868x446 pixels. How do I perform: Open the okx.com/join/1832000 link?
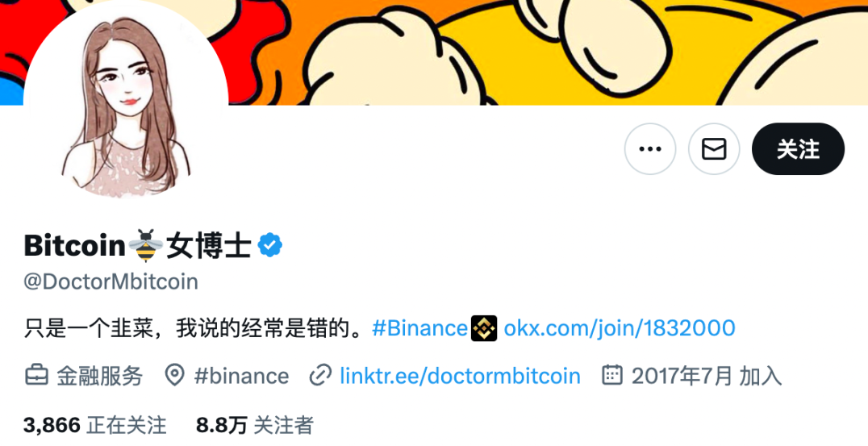[x=620, y=328]
